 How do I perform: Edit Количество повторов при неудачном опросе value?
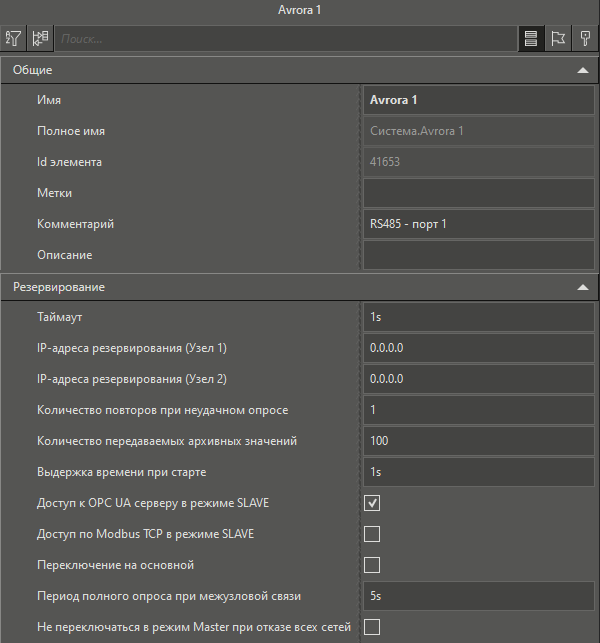click(x=479, y=410)
